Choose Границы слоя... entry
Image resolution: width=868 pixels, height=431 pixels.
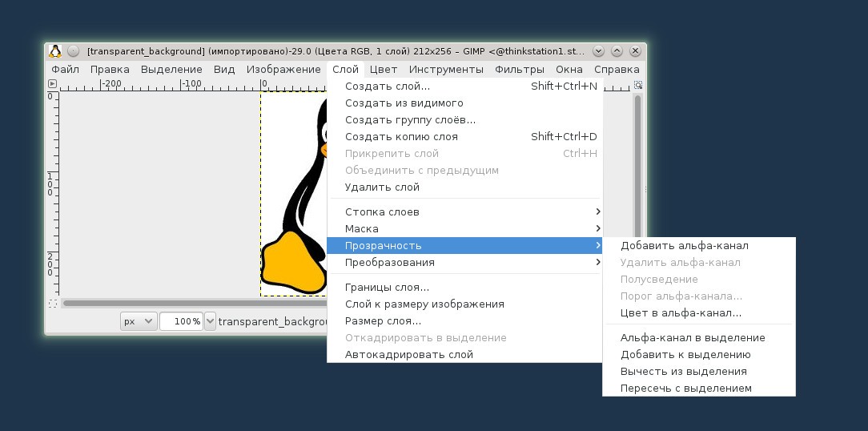click(464, 287)
